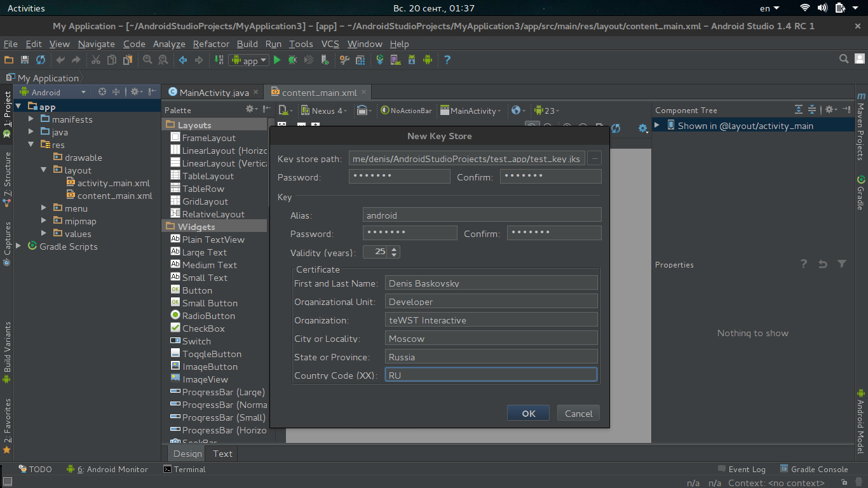Open Project Structure from the toolbar
Screen dimensions: 868x488
point(344,60)
